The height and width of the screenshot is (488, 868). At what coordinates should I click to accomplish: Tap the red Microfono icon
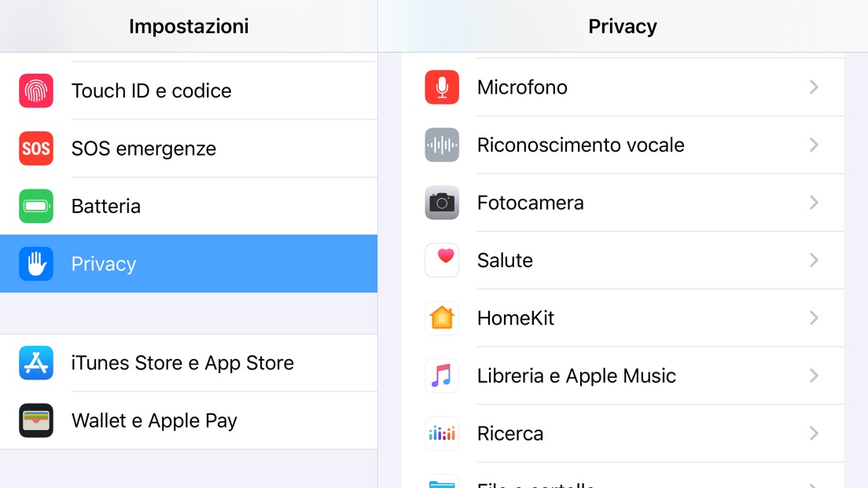[x=442, y=87]
